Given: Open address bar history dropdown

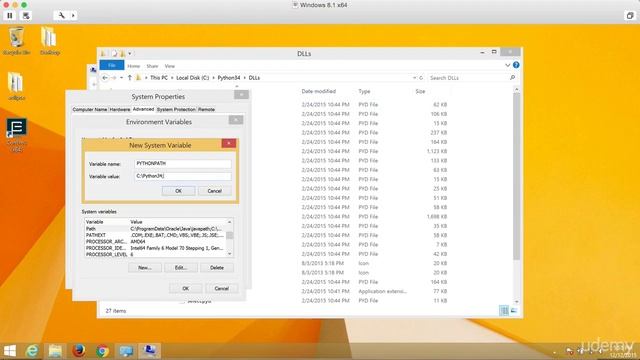Looking at the screenshot, I should point(414,78).
